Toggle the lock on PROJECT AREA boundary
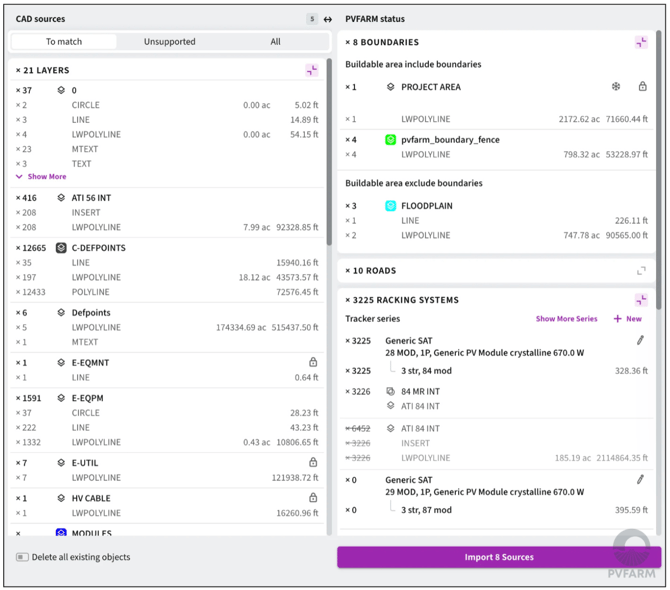Screen dimensions: 670x590 click(x=643, y=86)
